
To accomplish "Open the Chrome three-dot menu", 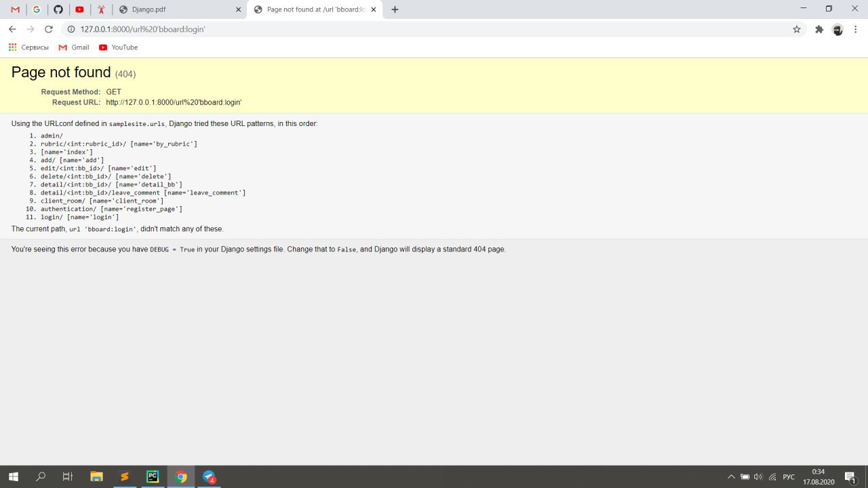I will click(x=856, y=29).
